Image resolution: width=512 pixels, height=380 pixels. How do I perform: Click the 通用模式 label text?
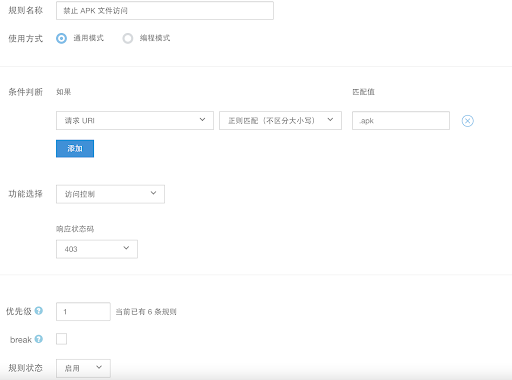pyautogui.click(x=89, y=38)
